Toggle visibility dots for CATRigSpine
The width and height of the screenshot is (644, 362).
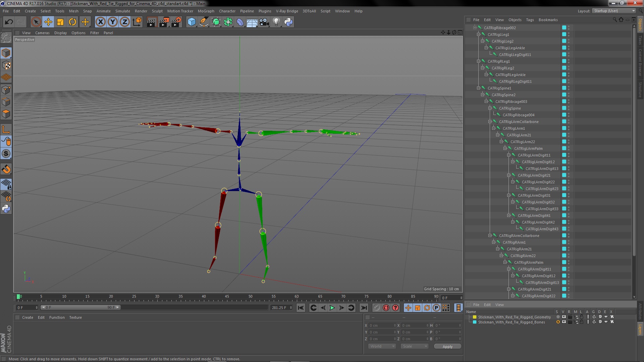pos(569,108)
